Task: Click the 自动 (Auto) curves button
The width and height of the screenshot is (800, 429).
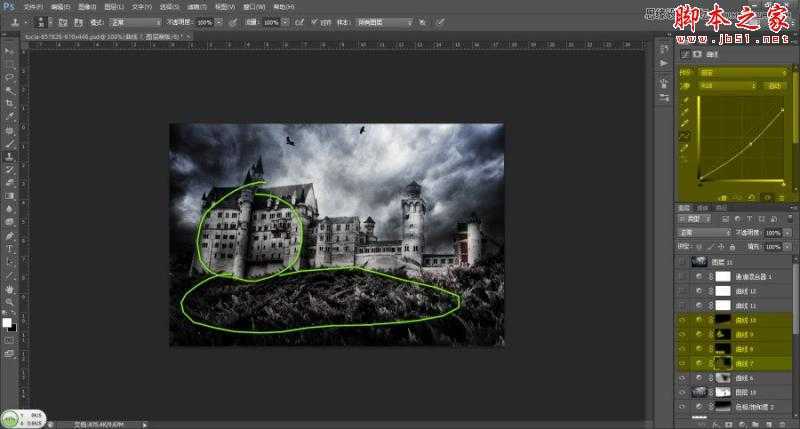Action: click(774, 86)
